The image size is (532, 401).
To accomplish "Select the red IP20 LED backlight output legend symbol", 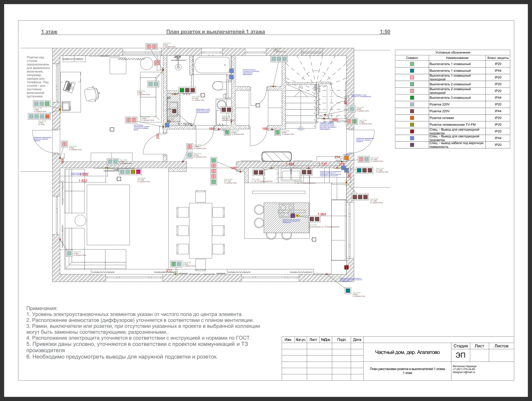I will click(x=412, y=131).
